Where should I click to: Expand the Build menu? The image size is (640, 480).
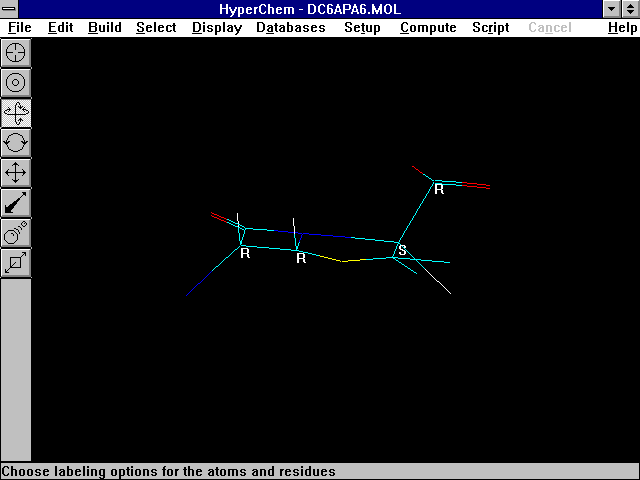104,27
